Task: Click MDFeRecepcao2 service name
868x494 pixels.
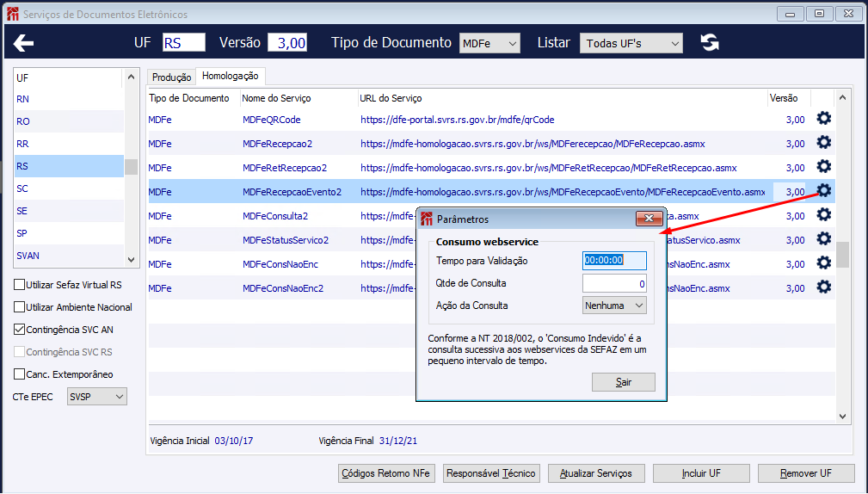Action: point(277,144)
